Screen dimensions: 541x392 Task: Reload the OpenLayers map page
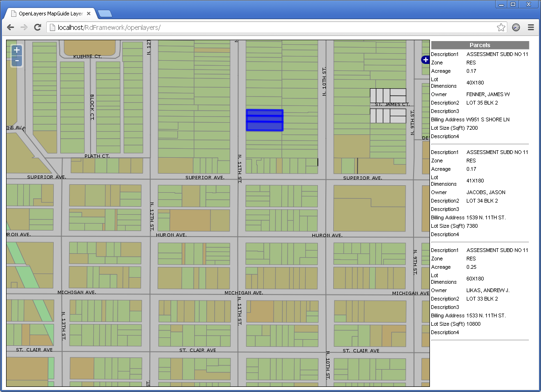point(37,27)
